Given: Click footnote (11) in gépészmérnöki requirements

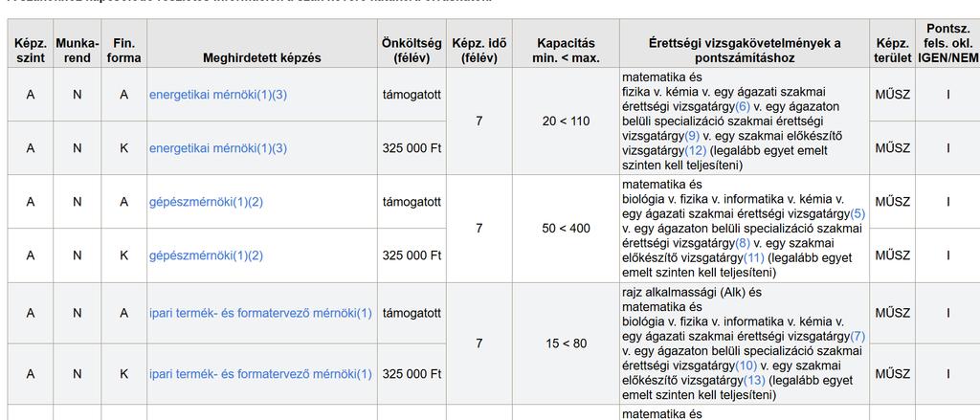Looking at the screenshot, I should [754, 258].
